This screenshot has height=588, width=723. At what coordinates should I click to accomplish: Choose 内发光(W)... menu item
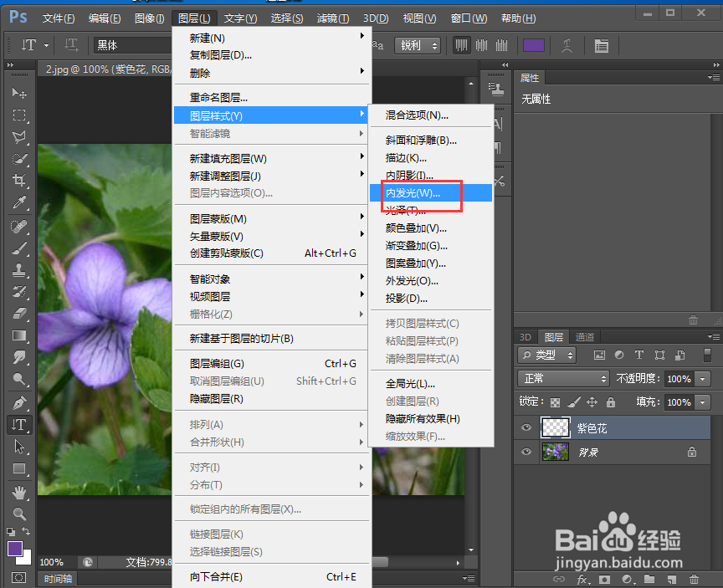coord(431,192)
